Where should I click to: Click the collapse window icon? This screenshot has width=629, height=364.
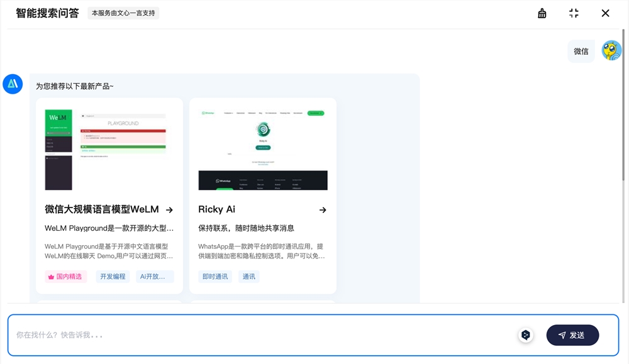point(574,13)
